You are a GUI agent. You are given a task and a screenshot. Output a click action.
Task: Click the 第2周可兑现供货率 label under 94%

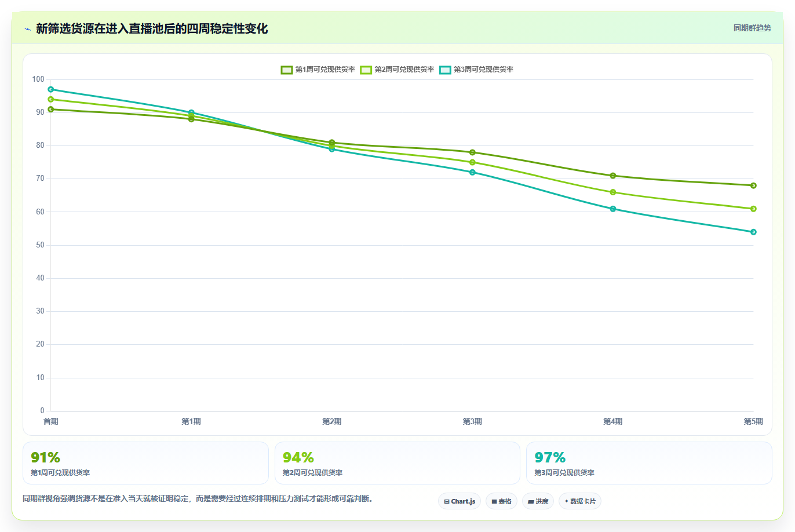tap(312, 473)
